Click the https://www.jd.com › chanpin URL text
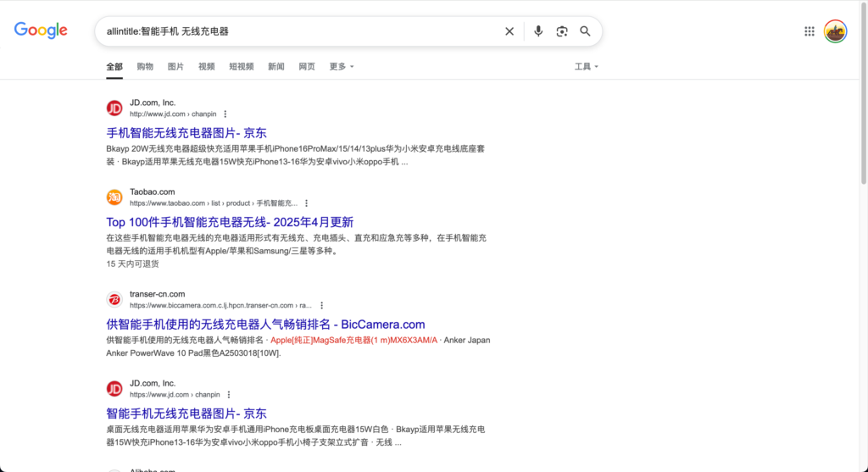Screen dimensions: 868x472 175,395
